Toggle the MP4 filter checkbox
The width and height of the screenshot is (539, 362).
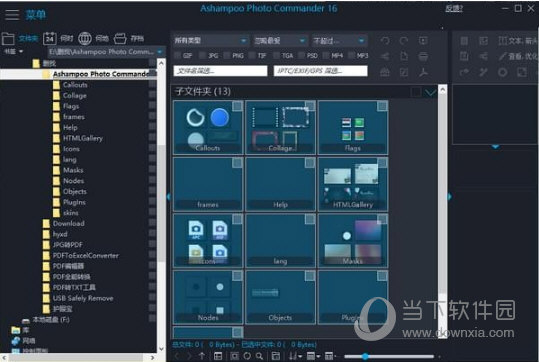point(326,55)
